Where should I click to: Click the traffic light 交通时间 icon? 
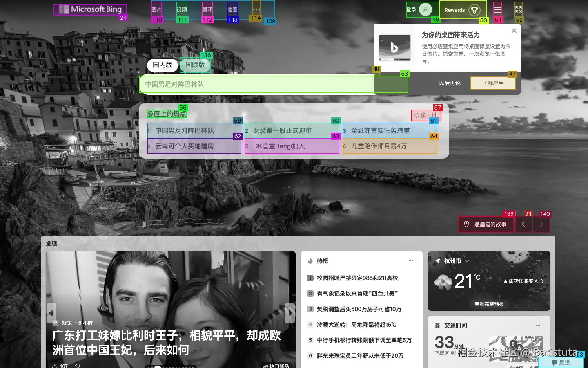coord(437,325)
